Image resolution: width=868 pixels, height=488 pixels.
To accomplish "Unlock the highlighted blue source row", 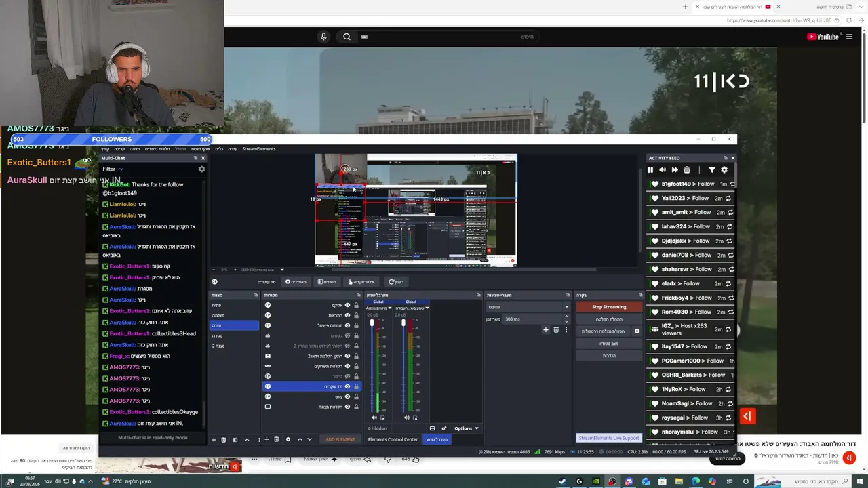I will coord(356,386).
